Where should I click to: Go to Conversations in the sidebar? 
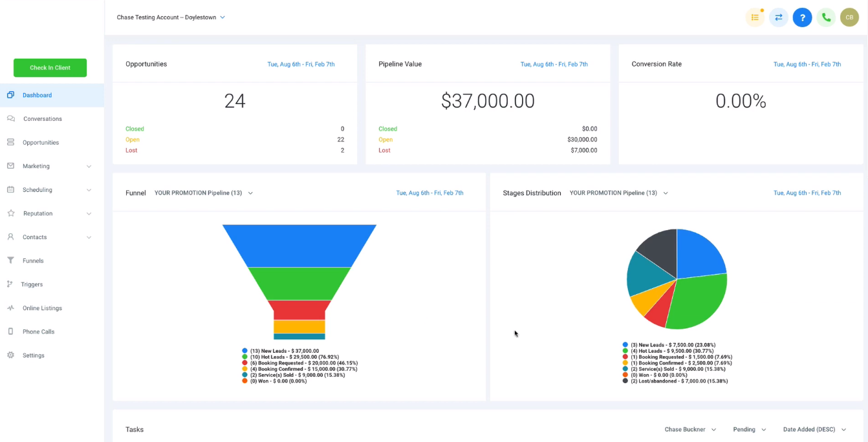pyautogui.click(x=43, y=119)
